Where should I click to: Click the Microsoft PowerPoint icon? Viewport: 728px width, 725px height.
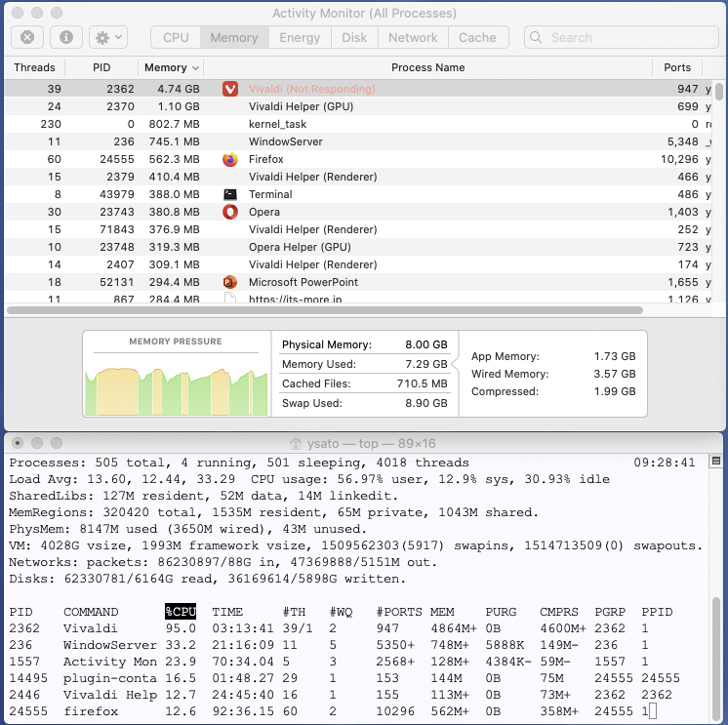230,282
